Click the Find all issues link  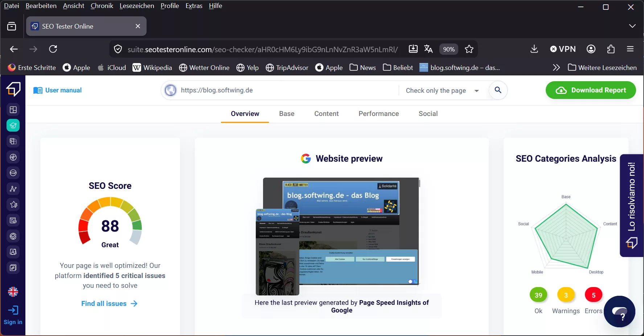point(109,304)
